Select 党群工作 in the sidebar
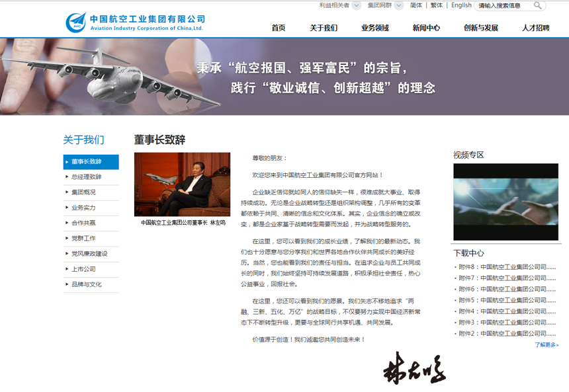 pyautogui.click(x=91, y=238)
